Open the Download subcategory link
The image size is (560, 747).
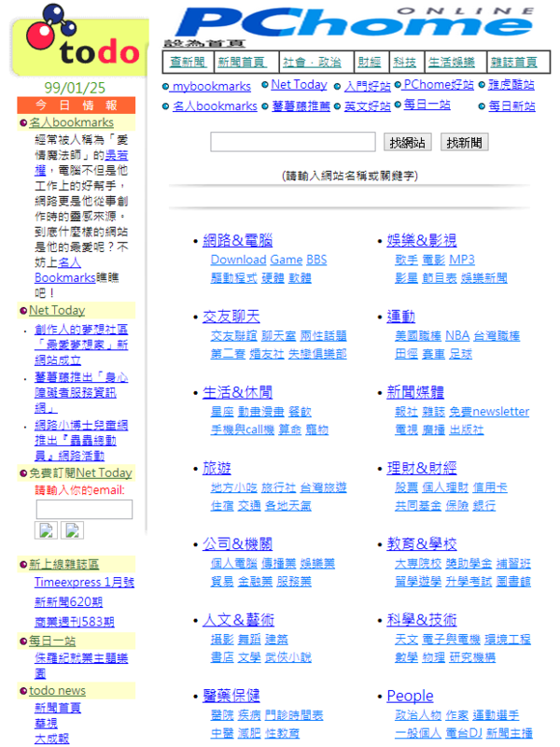point(238,260)
